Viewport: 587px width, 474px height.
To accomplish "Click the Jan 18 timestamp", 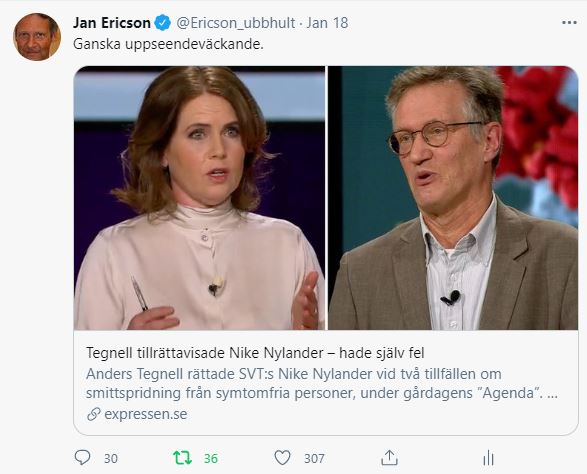I will [327, 23].
